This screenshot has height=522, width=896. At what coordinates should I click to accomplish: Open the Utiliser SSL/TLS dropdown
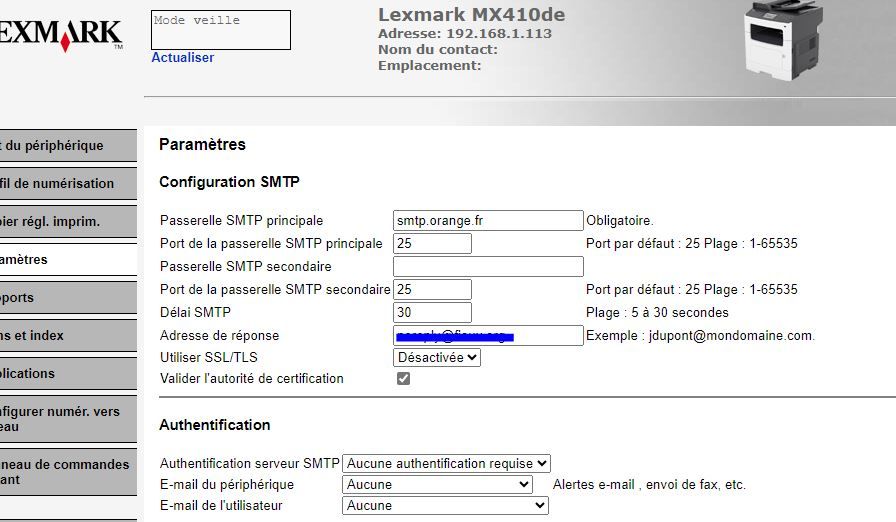tap(437, 358)
